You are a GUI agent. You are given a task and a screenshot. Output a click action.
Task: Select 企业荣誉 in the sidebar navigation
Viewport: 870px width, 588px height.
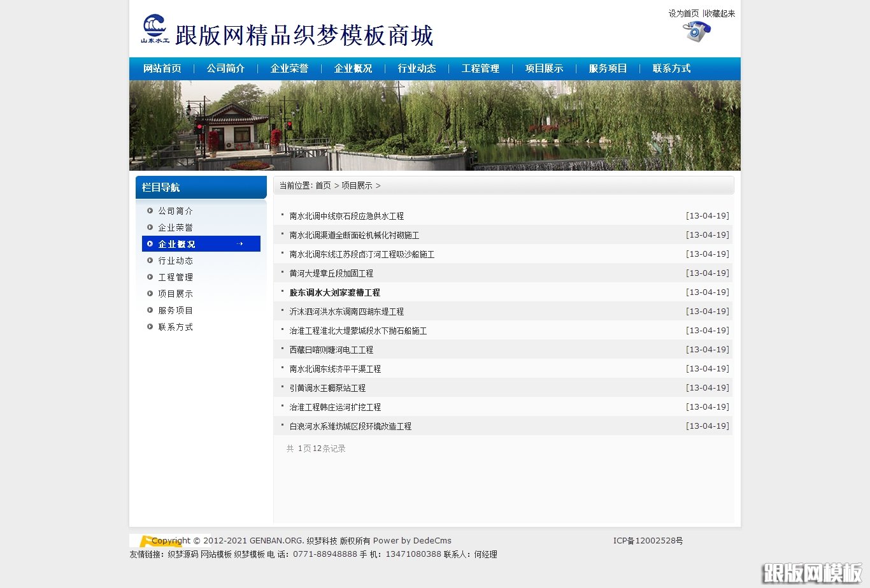pos(175,227)
